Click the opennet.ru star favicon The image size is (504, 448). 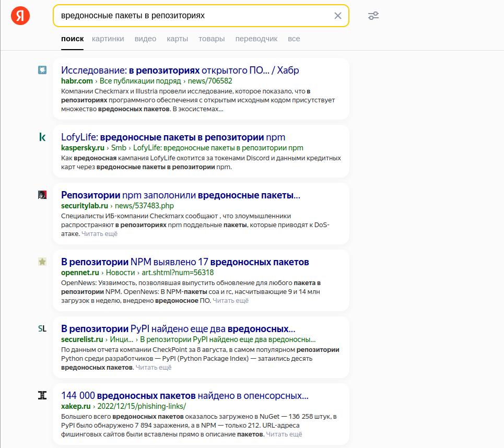pos(42,262)
